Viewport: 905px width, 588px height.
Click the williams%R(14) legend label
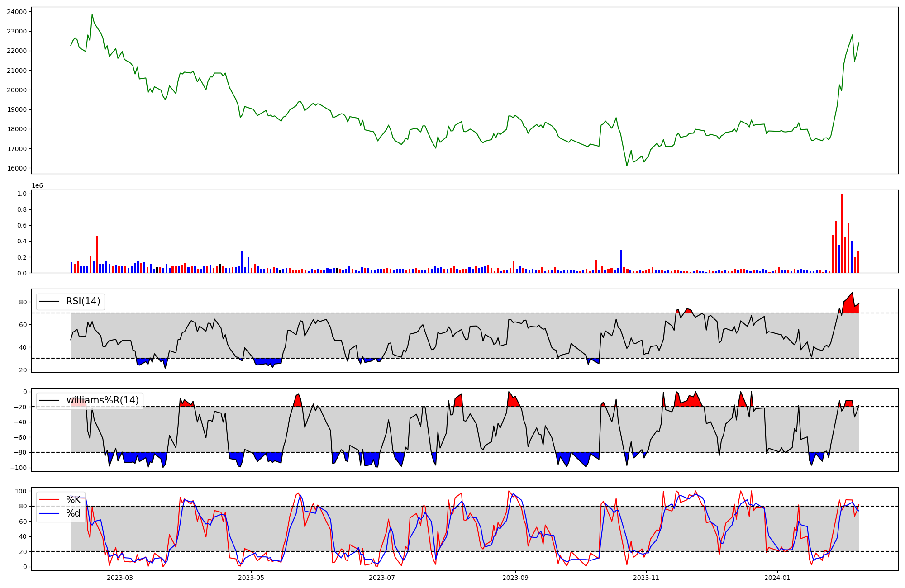[x=102, y=400]
